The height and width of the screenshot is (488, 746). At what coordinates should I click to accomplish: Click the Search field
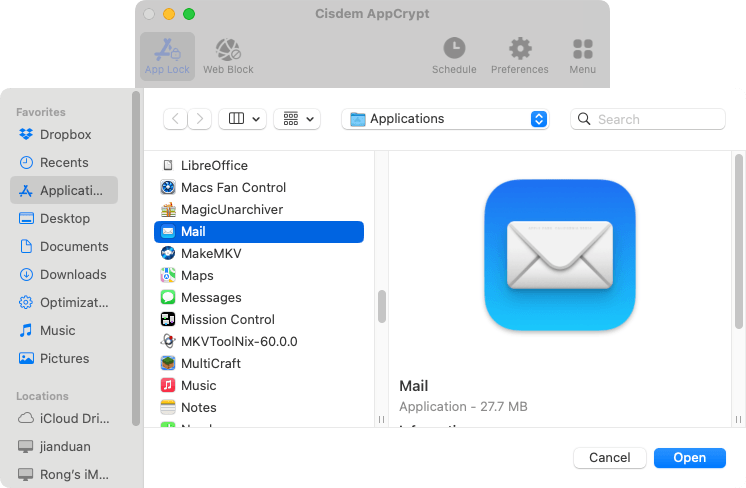click(648, 119)
